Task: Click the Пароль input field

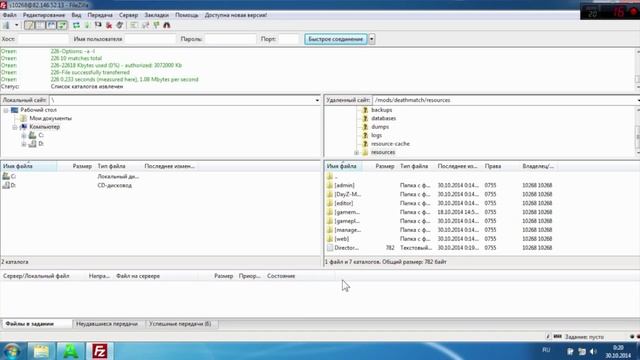Action: [x=230, y=39]
